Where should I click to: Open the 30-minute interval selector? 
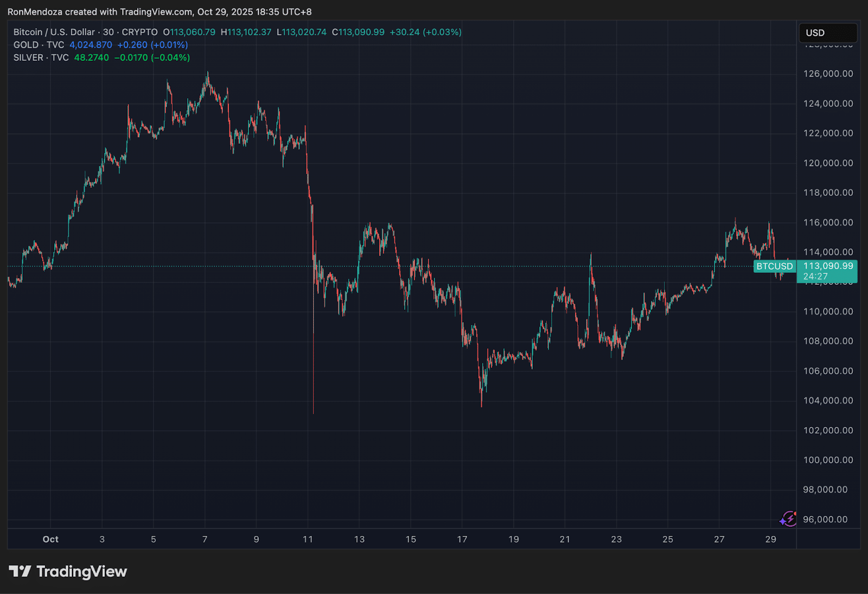(107, 32)
